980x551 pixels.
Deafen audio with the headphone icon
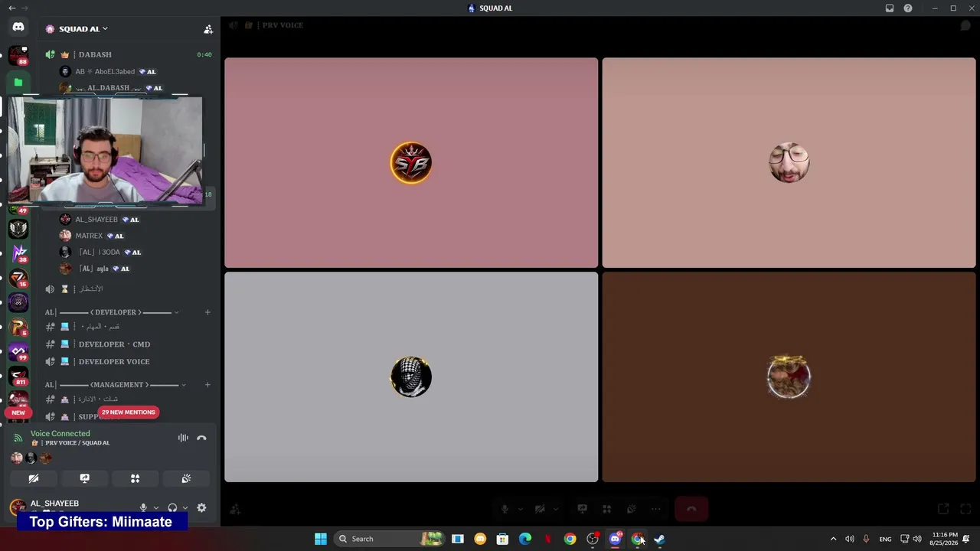[x=172, y=507]
